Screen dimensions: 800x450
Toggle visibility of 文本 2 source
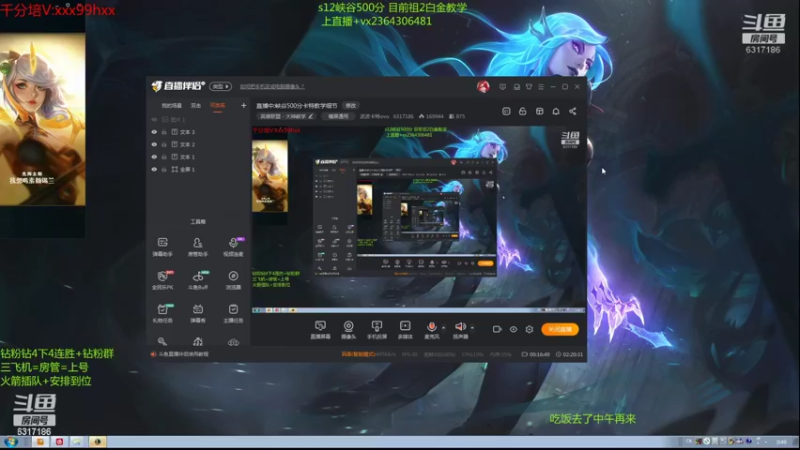154,144
